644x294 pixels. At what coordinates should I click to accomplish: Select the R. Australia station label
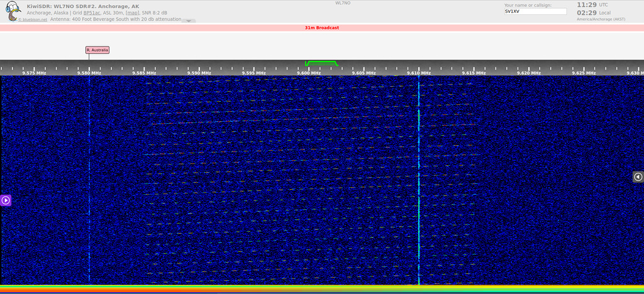pyautogui.click(x=97, y=50)
